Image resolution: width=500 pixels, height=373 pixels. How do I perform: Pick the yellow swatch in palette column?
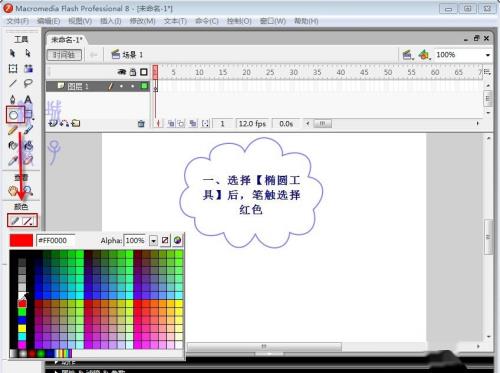click(x=22, y=328)
